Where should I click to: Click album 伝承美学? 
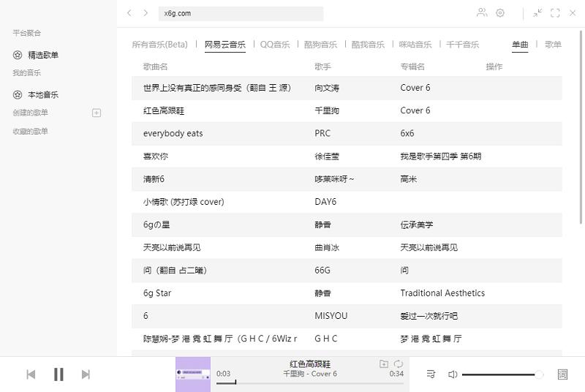pyautogui.click(x=417, y=225)
